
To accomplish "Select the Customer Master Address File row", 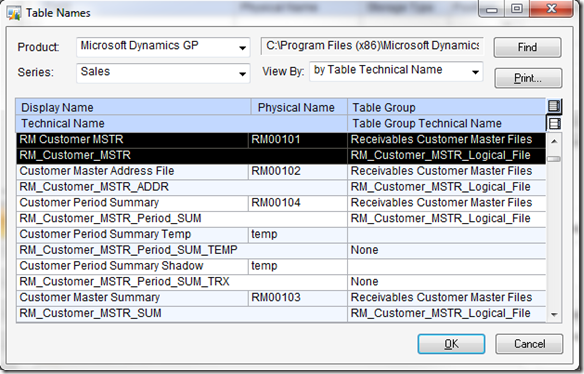I will coord(281,179).
